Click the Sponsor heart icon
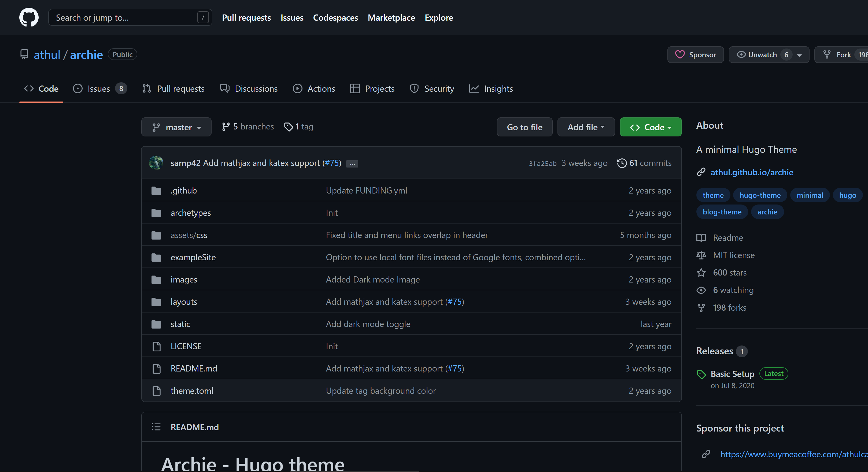This screenshot has width=868, height=472. 680,55
